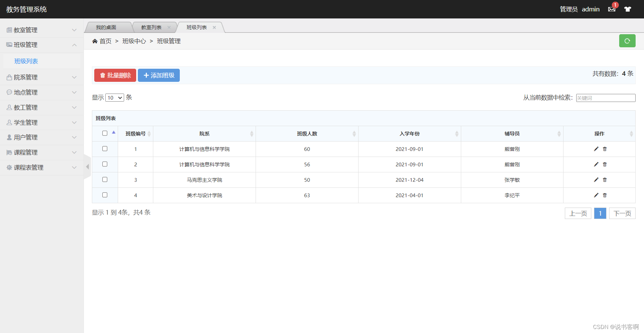The image size is (644, 333).
Task: Open the mail notifications icon
Action: (612, 9)
